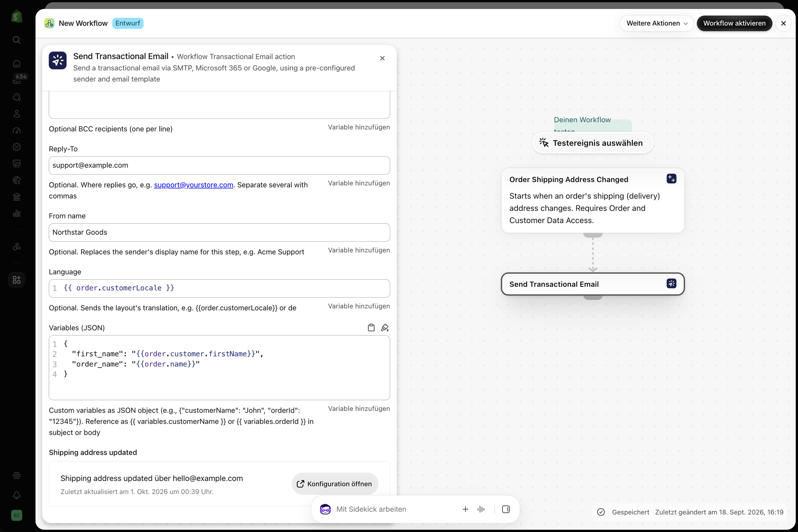The image size is (798, 532).
Task: Click Variable hinzufügen under From name field
Action: [x=359, y=250]
